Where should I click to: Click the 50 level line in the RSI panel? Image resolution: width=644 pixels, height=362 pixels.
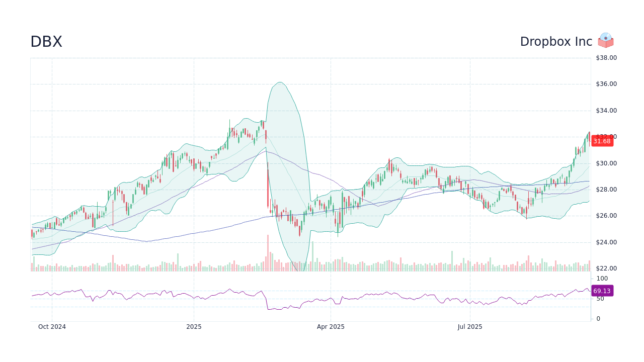[x=599, y=299]
